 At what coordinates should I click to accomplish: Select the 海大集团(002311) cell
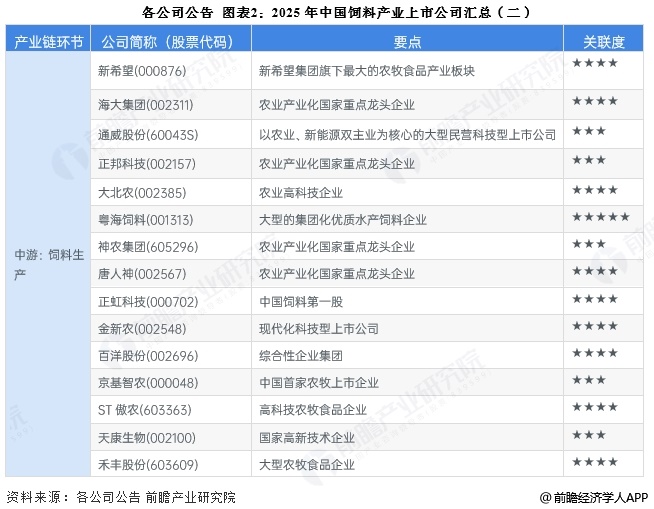click(x=171, y=104)
